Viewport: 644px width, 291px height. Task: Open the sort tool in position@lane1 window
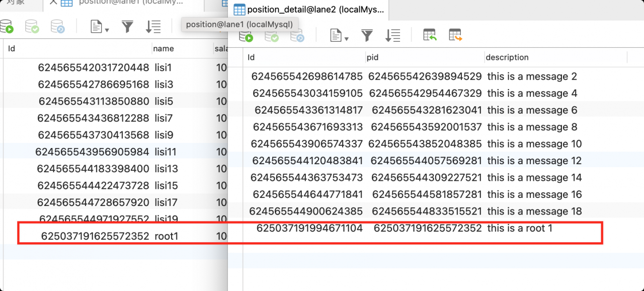pyautogui.click(x=153, y=27)
